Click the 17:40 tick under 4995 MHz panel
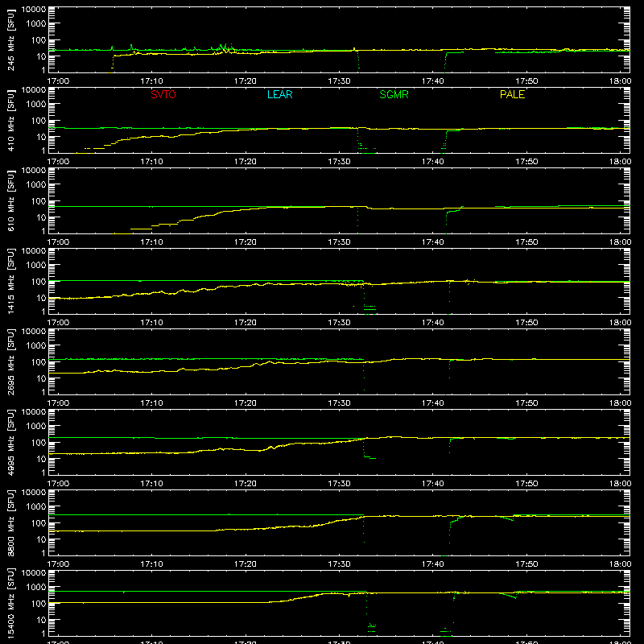This screenshot has height=644, width=644. point(433,484)
